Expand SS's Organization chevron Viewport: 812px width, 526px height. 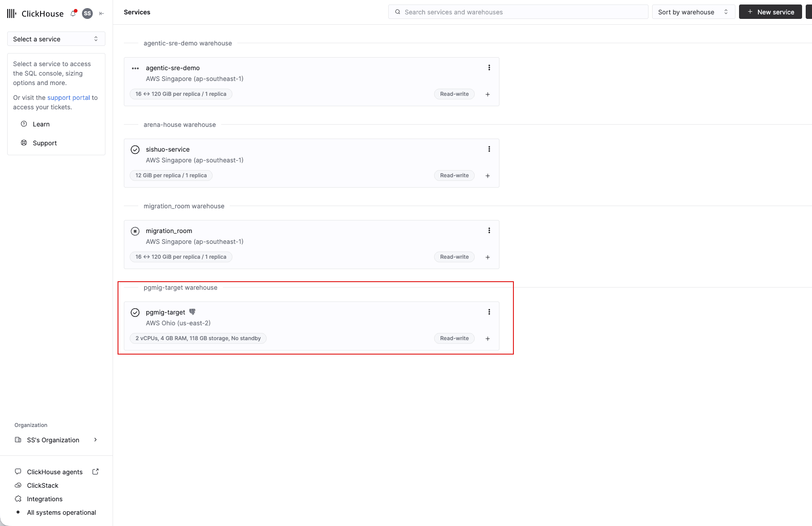95,440
